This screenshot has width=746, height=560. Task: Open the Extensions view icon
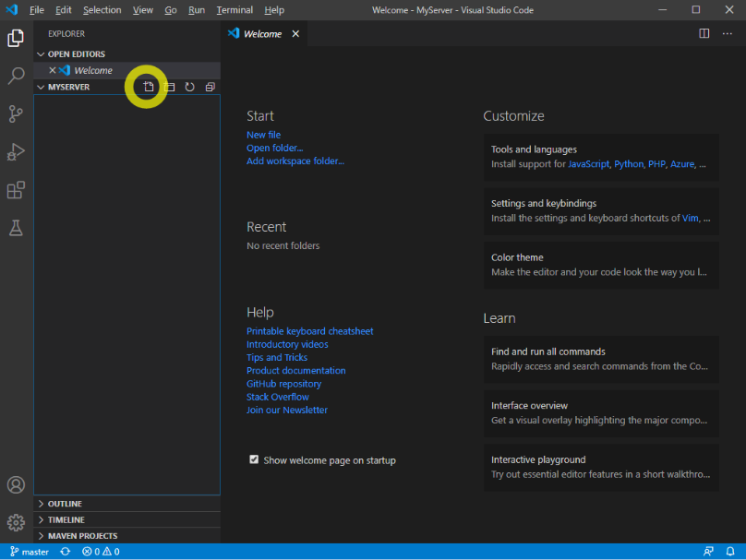click(16, 190)
